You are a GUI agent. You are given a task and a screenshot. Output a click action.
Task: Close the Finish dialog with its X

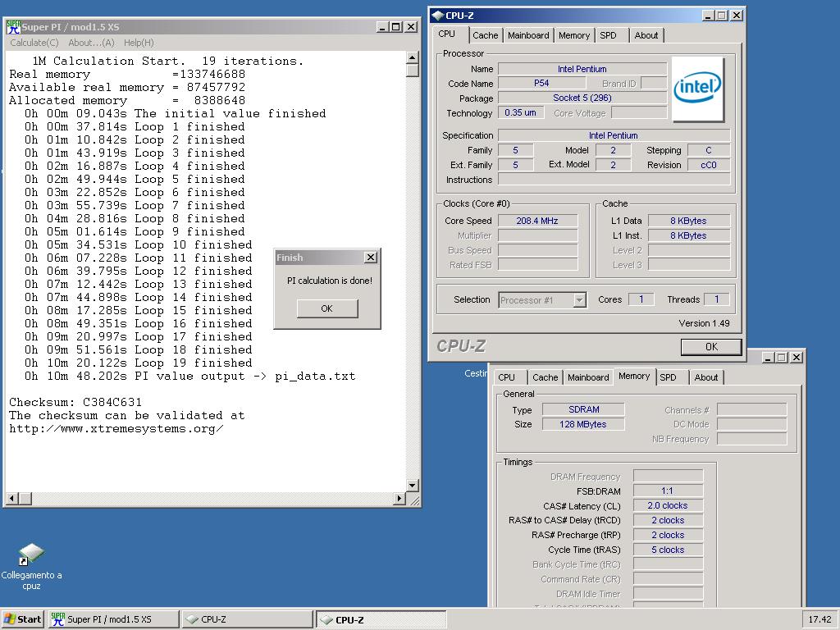370,257
